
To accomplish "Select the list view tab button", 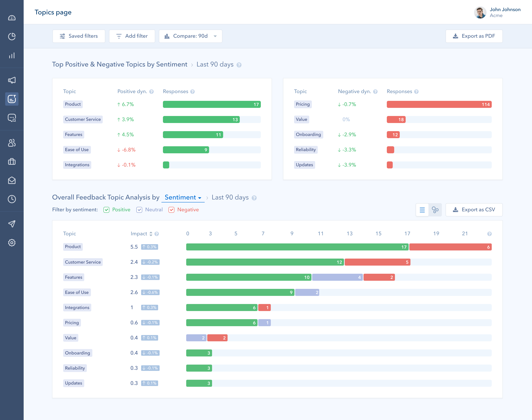I will (422, 210).
